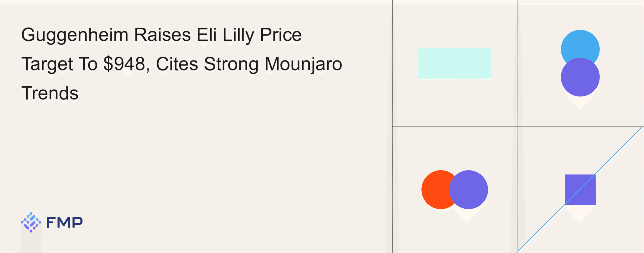Select the word "Cites" in the headline
This screenshot has height=253, width=644.
pos(177,64)
